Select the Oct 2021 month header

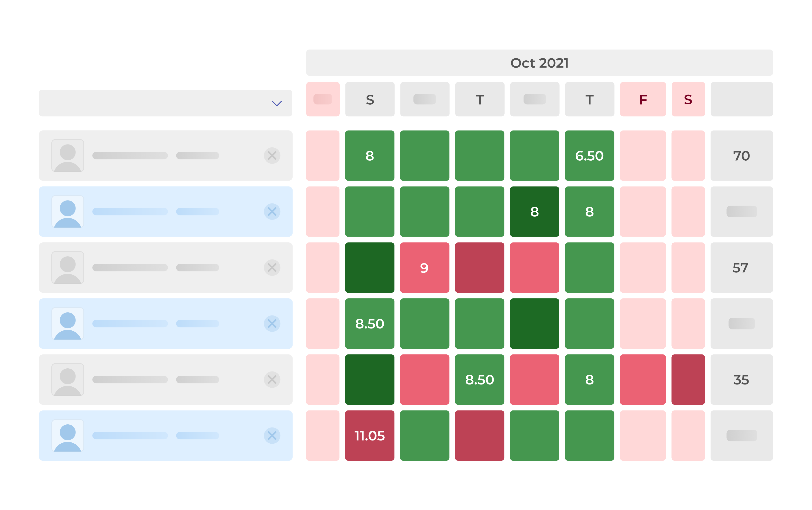[x=539, y=63]
